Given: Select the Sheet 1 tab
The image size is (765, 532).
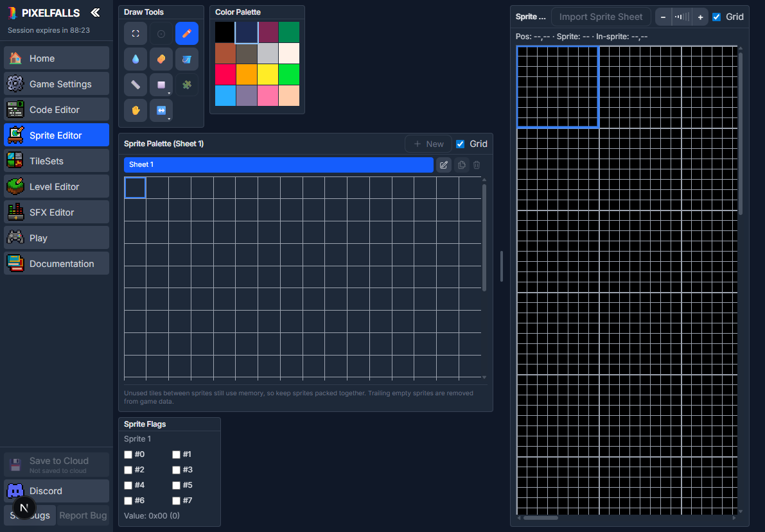Looking at the screenshot, I should (x=279, y=165).
